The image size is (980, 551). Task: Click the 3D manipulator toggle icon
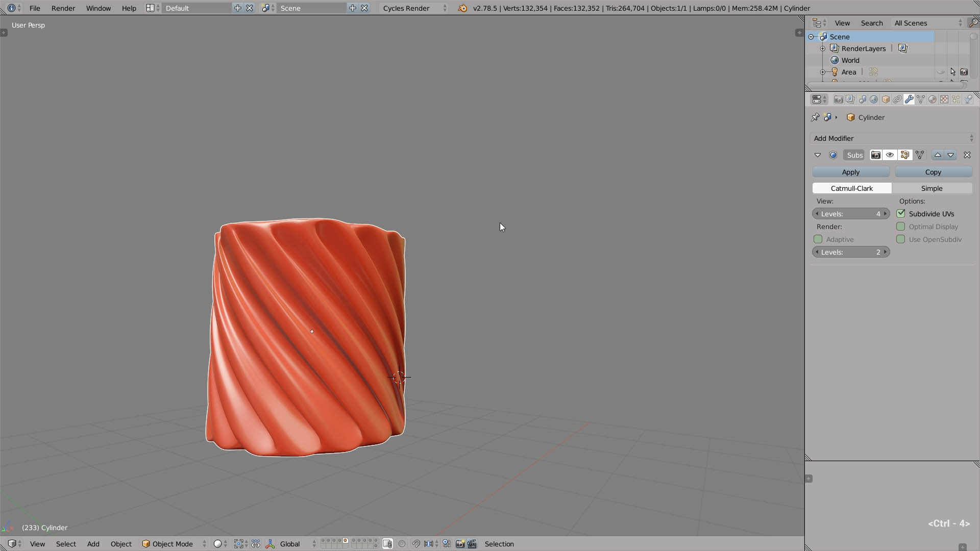pos(270,544)
